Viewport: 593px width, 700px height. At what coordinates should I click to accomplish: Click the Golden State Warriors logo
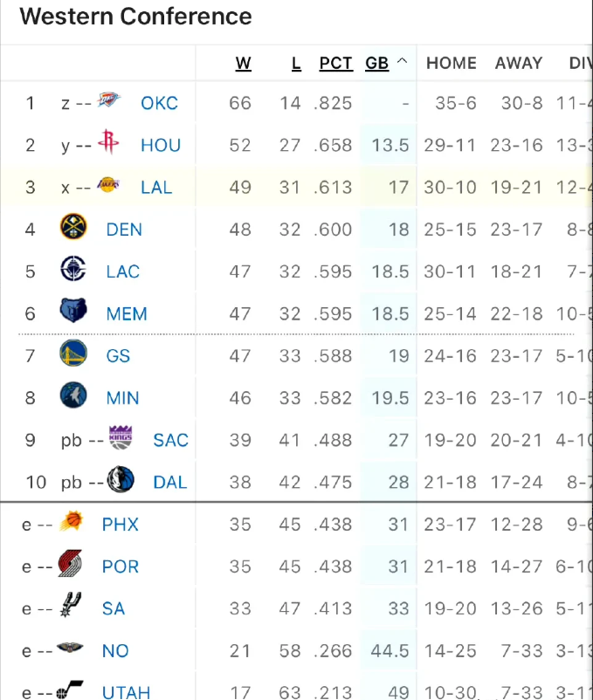73,353
